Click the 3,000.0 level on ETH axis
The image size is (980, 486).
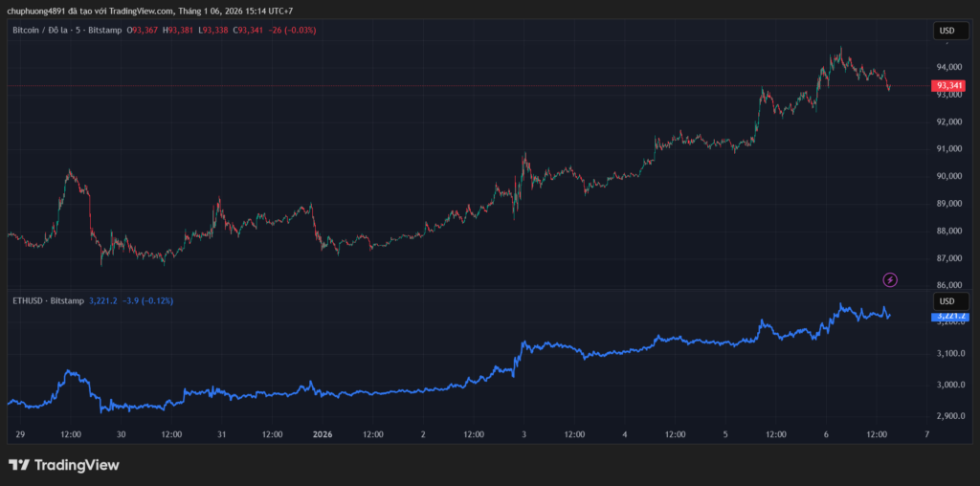949,385
